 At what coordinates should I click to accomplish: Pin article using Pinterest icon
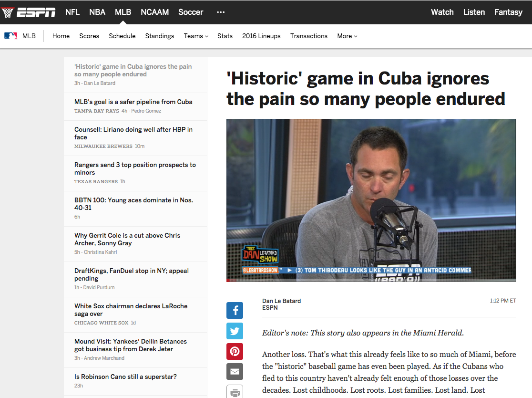pos(235,352)
